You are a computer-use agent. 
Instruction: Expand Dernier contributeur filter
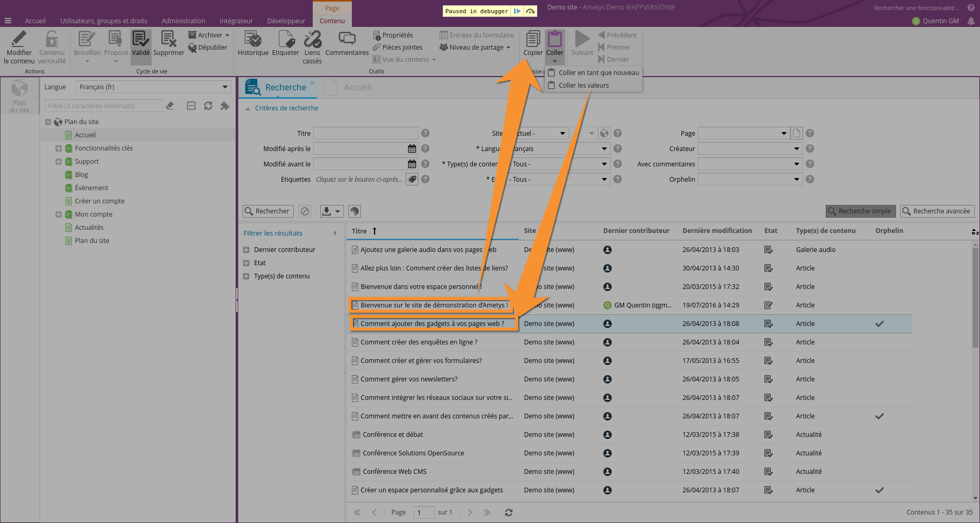pyautogui.click(x=246, y=250)
